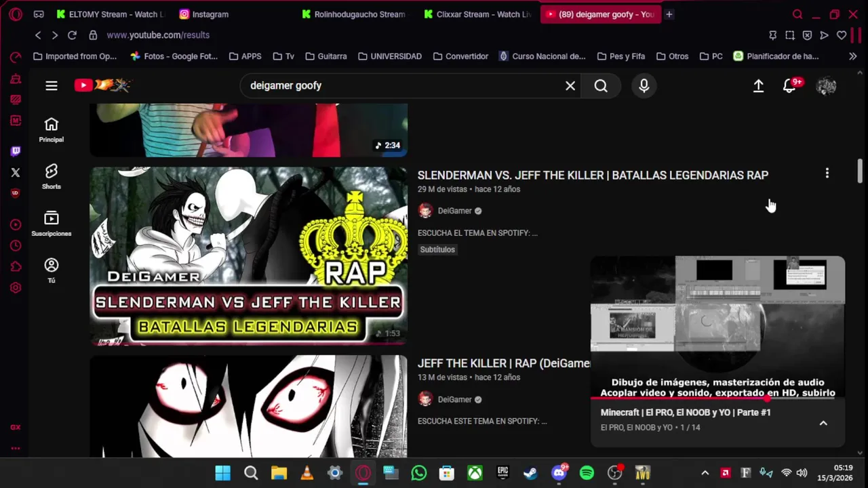This screenshot has width=868, height=488.
Task: Show hidden system tray icons chevron
Action: click(x=705, y=473)
